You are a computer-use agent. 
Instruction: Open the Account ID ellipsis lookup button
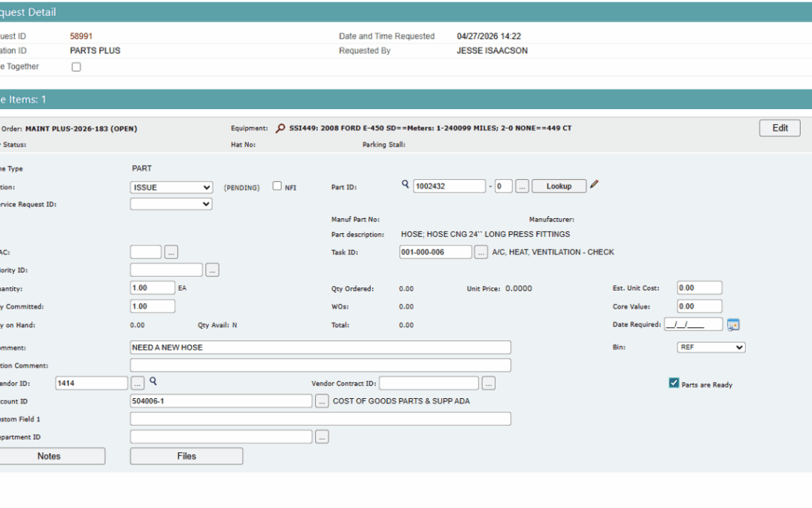322,401
